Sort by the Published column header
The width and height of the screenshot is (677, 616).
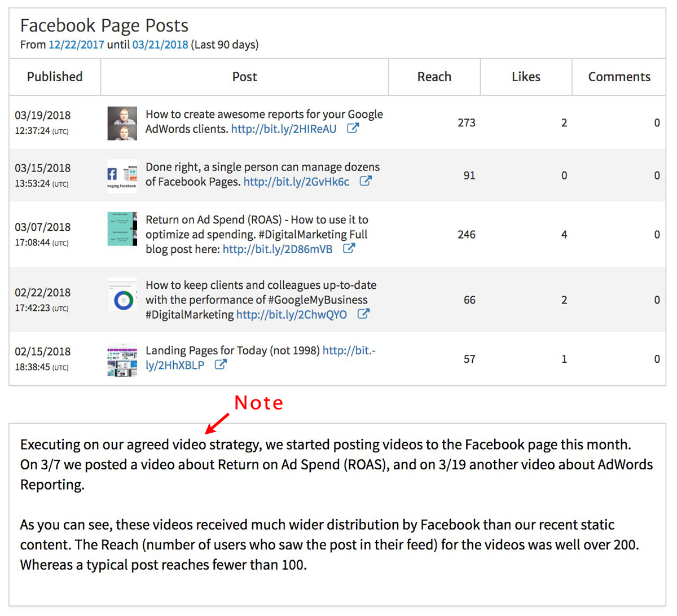(55, 77)
